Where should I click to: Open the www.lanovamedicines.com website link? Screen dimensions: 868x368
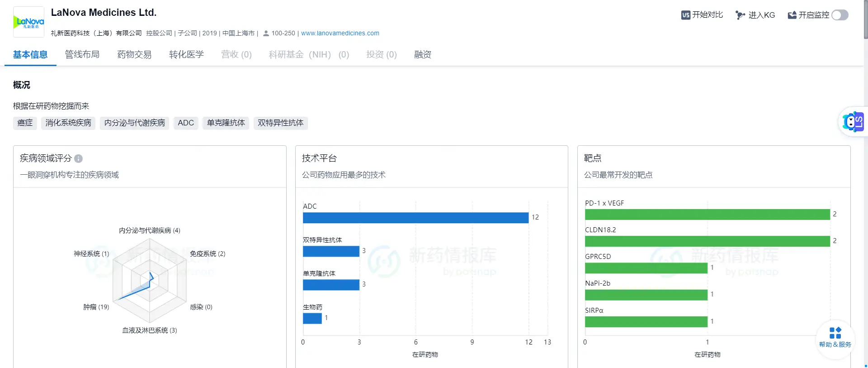340,33
